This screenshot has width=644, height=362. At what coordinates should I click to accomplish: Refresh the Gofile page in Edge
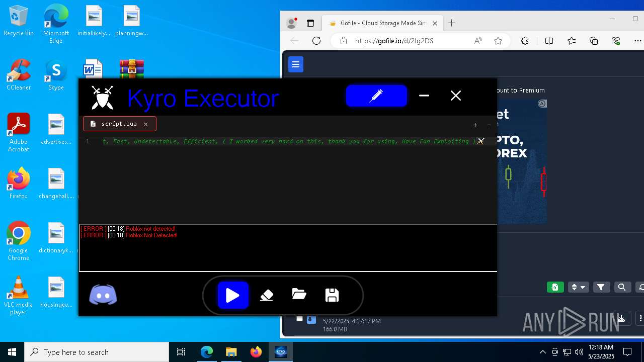pos(316,41)
